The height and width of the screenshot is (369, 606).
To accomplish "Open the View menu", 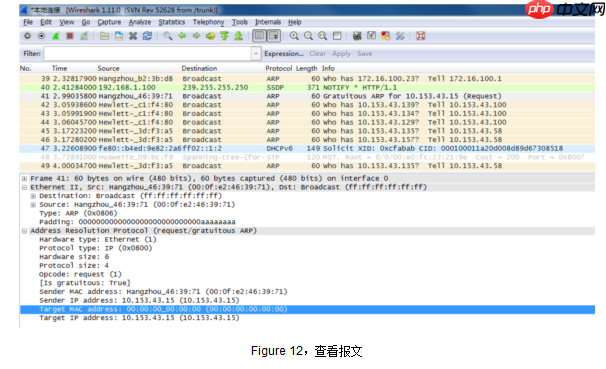I will coord(66,22).
